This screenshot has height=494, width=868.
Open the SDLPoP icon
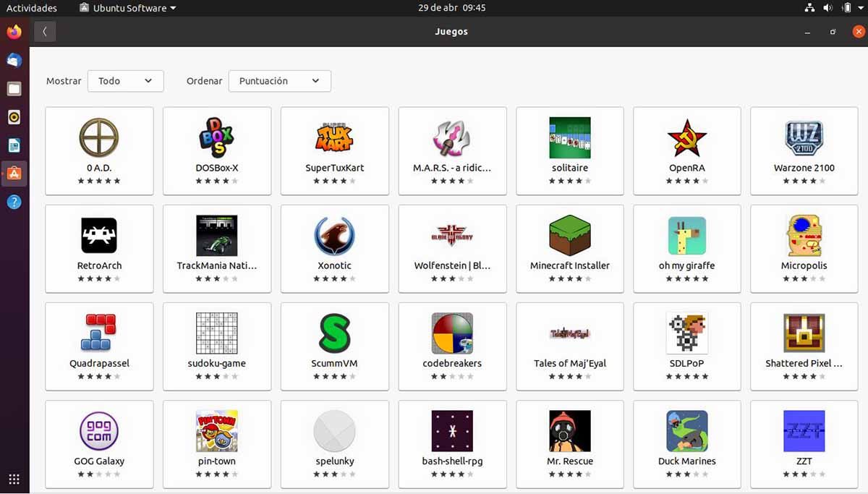coord(687,333)
